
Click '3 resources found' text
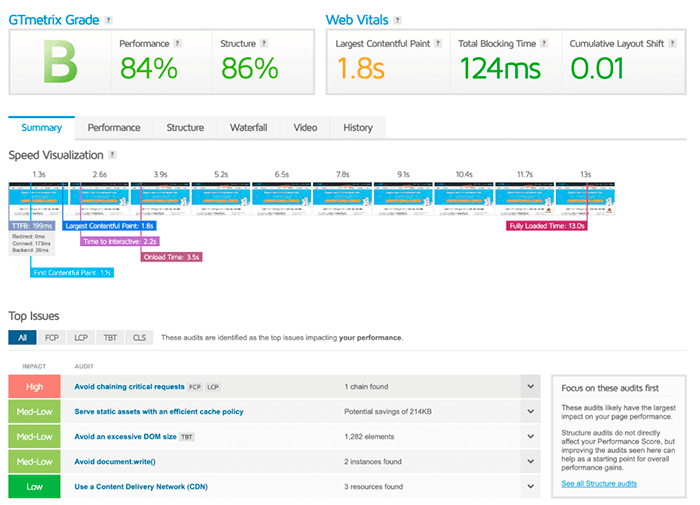click(x=373, y=487)
